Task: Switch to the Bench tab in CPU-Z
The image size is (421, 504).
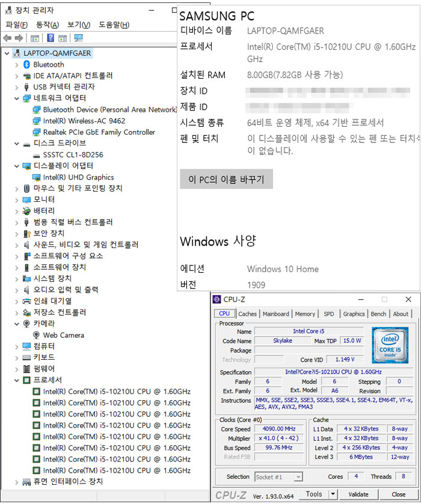Action: tap(378, 314)
